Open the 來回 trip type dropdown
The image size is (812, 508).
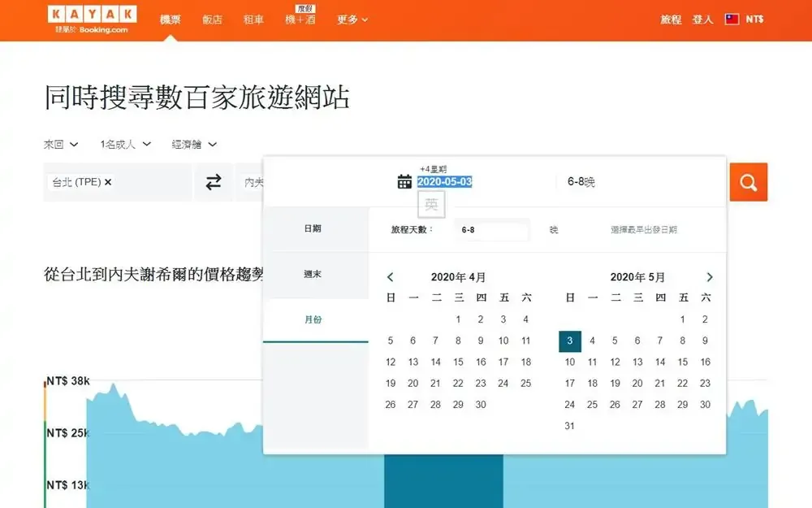pos(59,144)
